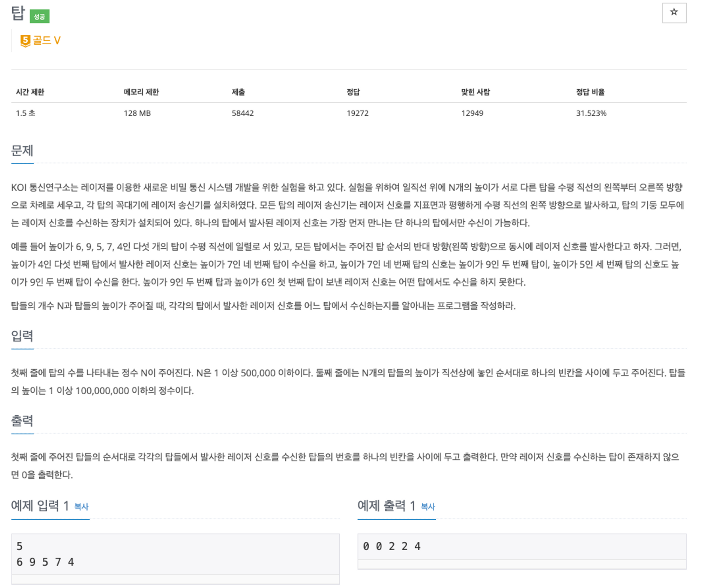Viewport: 701px width, 588px height.
Task: Click the 정답 비율 value 31.523%
Action: (591, 113)
